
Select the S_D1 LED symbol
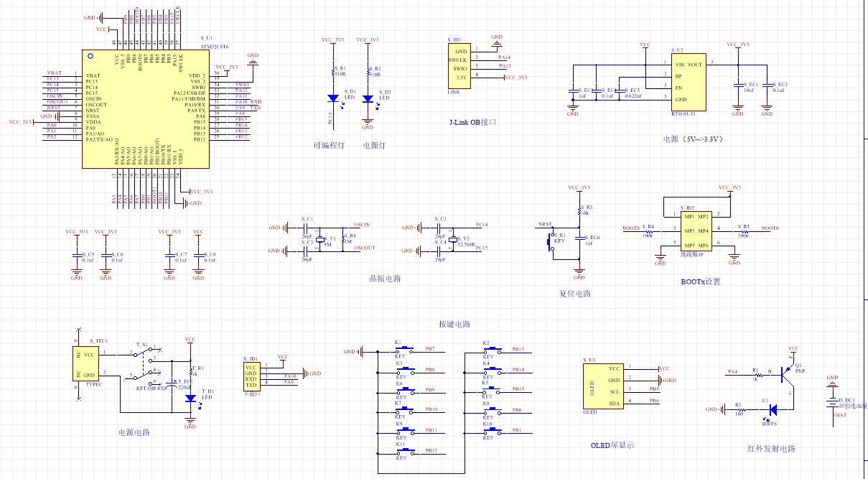click(333, 98)
